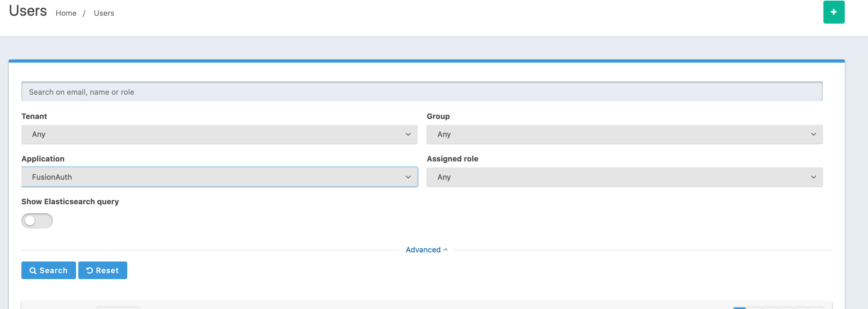Click the Tenant field label
Viewport: 868px width, 309px height.
pos(34,116)
